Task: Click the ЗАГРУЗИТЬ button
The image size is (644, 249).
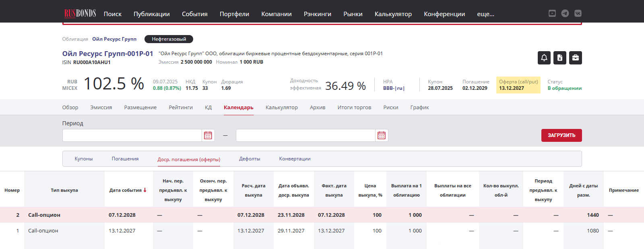Action: click(562, 135)
